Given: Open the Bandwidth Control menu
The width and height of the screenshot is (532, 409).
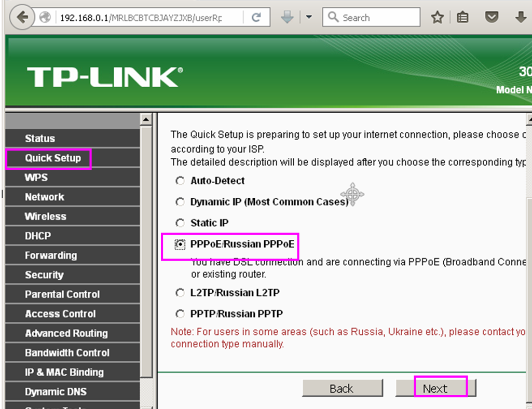Looking at the screenshot, I should pyautogui.click(x=73, y=352).
